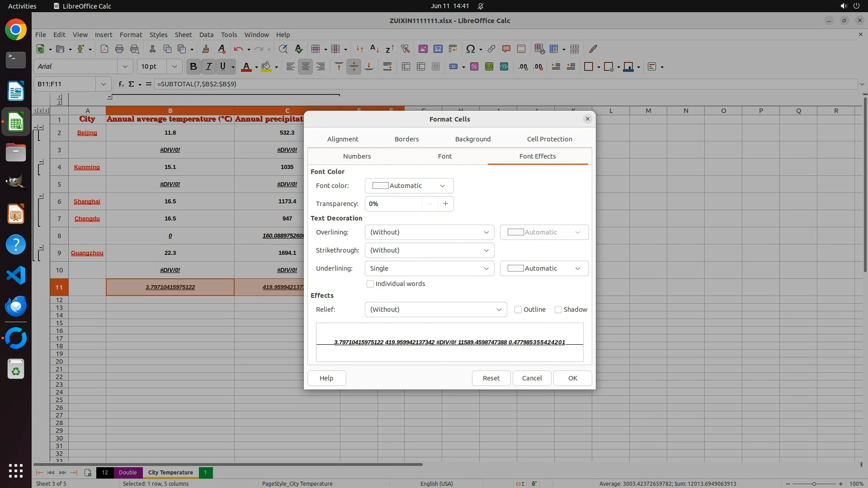The image size is (868, 488).
Task: Click the Wrap Text icon
Action: pyautogui.click(x=387, y=67)
